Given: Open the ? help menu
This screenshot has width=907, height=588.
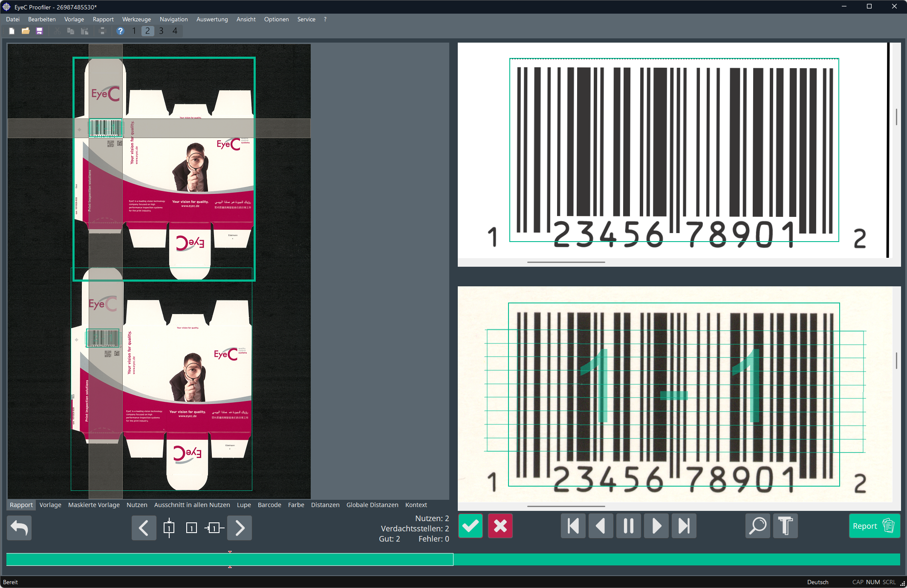Looking at the screenshot, I should click(325, 19).
